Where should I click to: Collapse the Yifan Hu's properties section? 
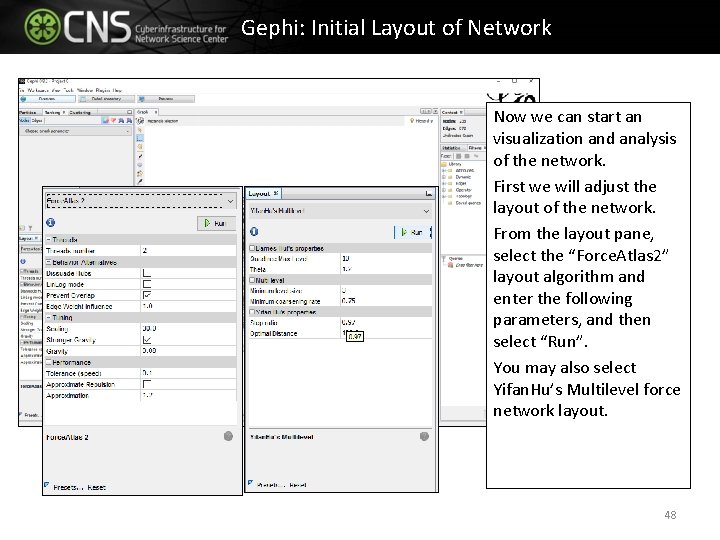pyautogui.click(x=252, y=312)
